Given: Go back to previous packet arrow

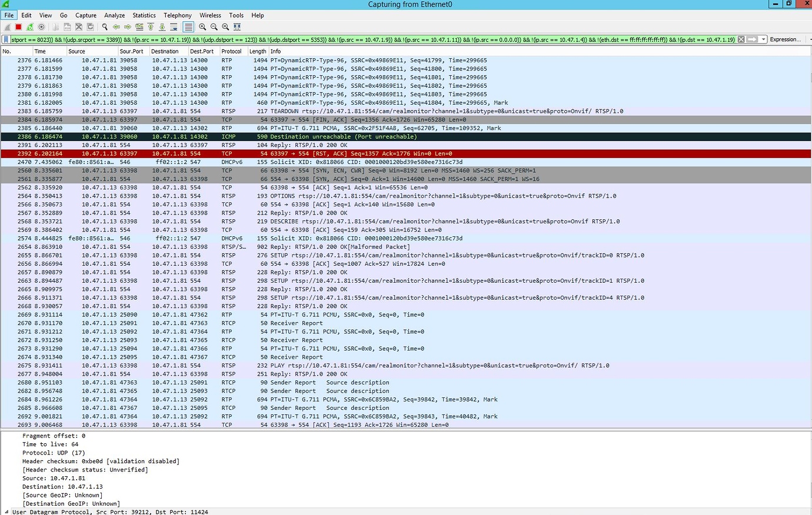Looking at the screenshot, I should (x=117, y=27).
